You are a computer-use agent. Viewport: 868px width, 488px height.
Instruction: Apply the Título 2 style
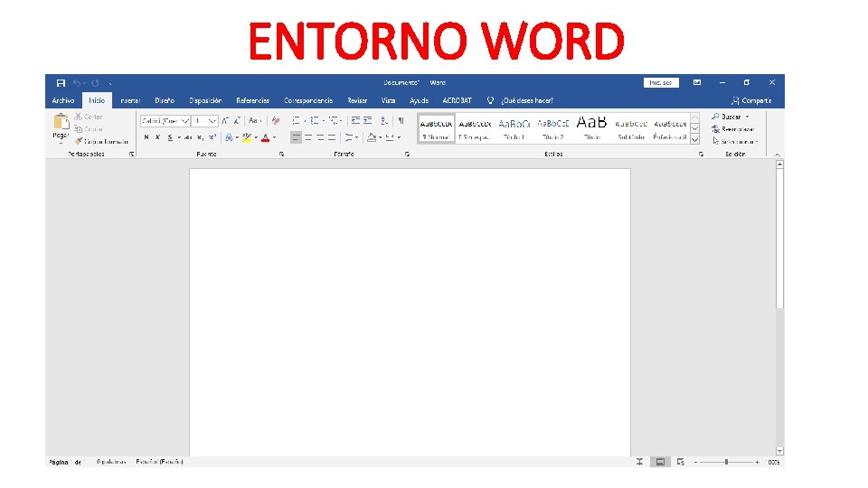tap(553, 129)
